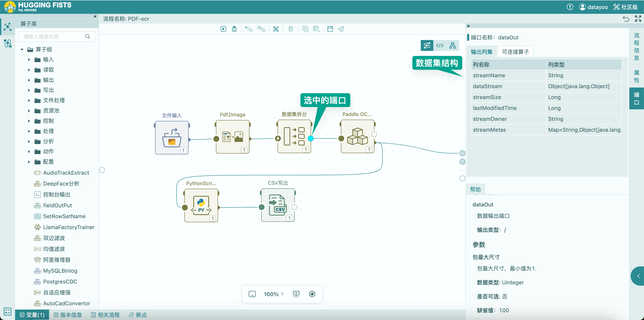
Task: Switch canvas to hierarchy tree view
Action: tap(453, 45)
